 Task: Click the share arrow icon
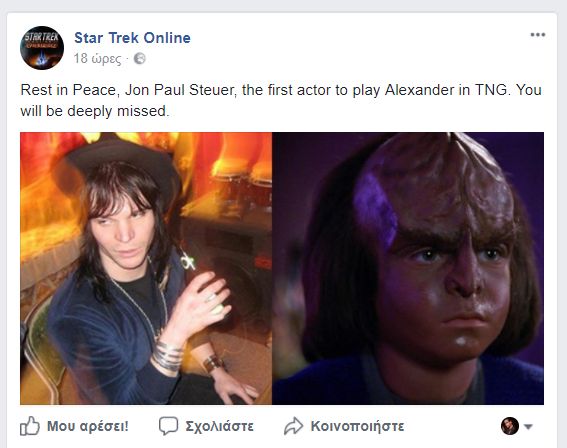click(293, 426)
